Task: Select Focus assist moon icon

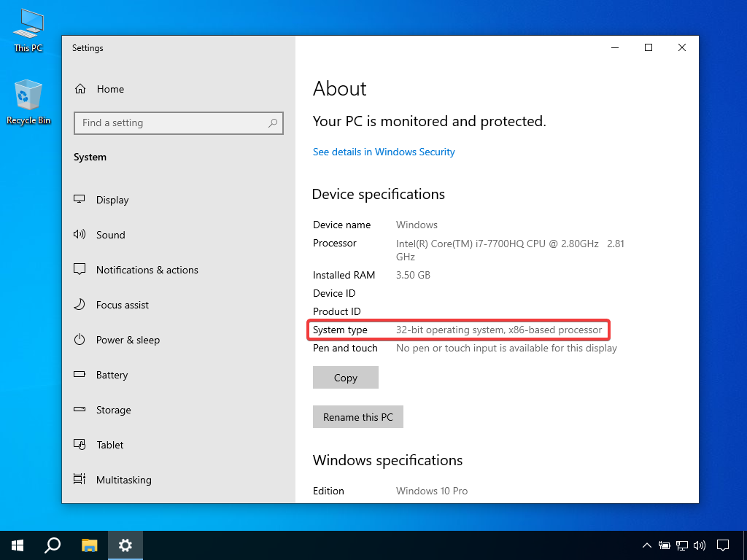Action: click(80, 305)
